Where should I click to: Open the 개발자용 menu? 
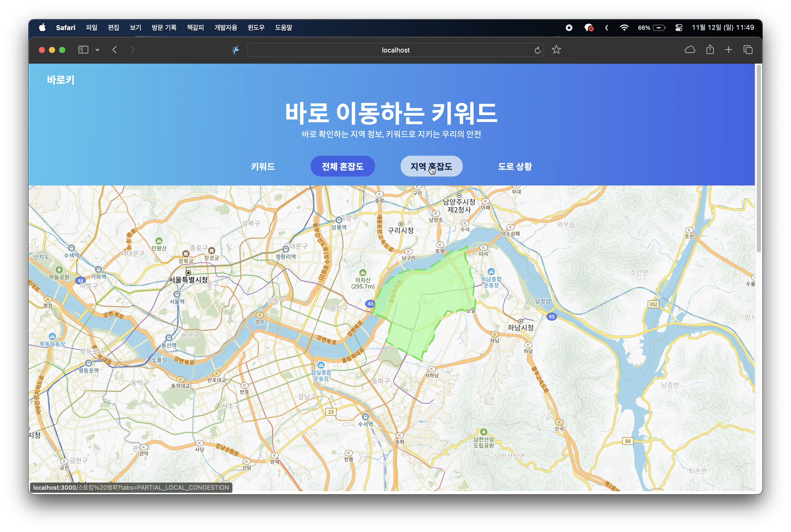pos(226,28)
